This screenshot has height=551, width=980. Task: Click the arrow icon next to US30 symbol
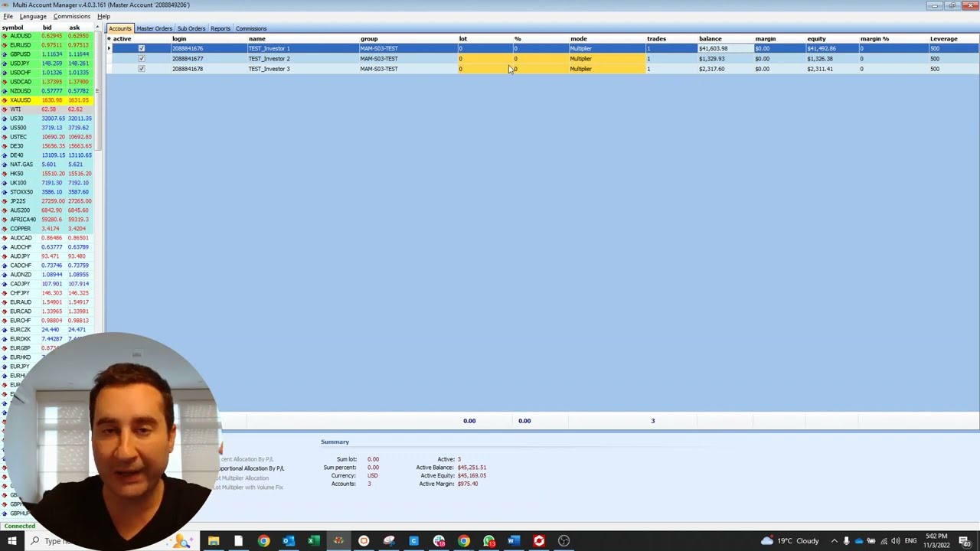pos(5,119)
